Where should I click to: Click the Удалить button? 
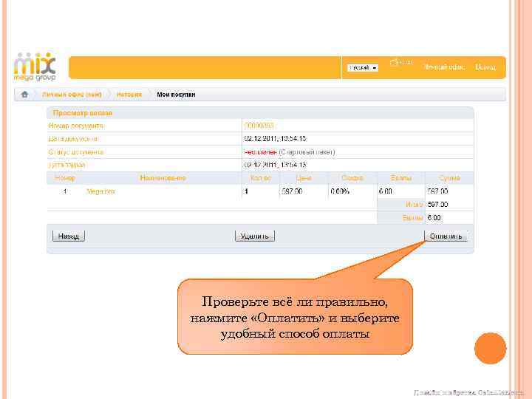(255, 236)
